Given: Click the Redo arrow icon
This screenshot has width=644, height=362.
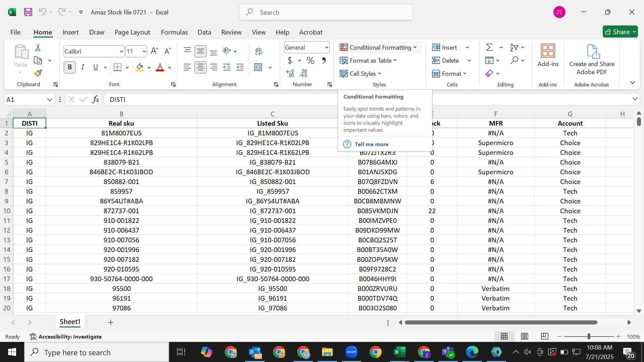Looking at the screenshot, I should click(61, 12).
